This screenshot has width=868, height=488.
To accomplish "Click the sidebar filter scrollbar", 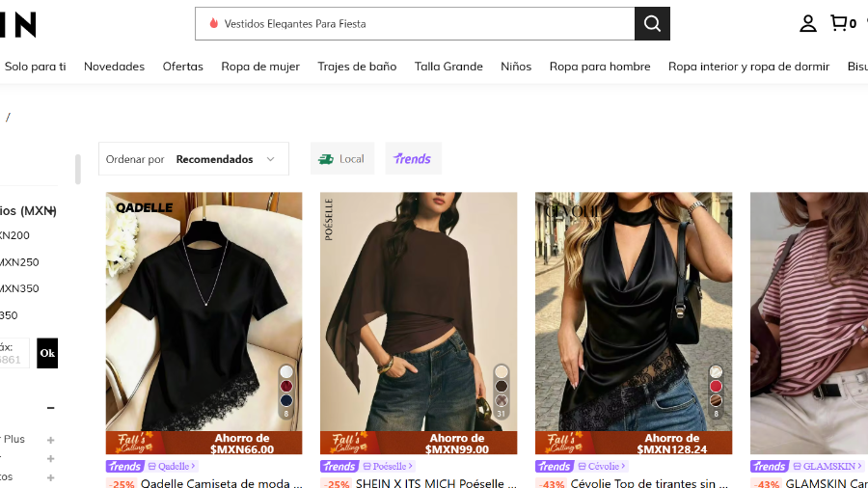I will pyautogui.click(x=77, y=170).
